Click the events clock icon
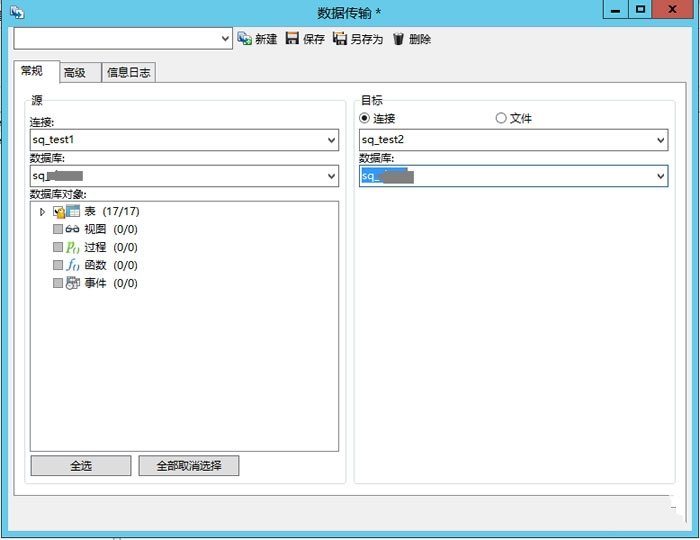The height and width of the screenshot is (540, 700). pyautogui.click(x=73, y=283)
